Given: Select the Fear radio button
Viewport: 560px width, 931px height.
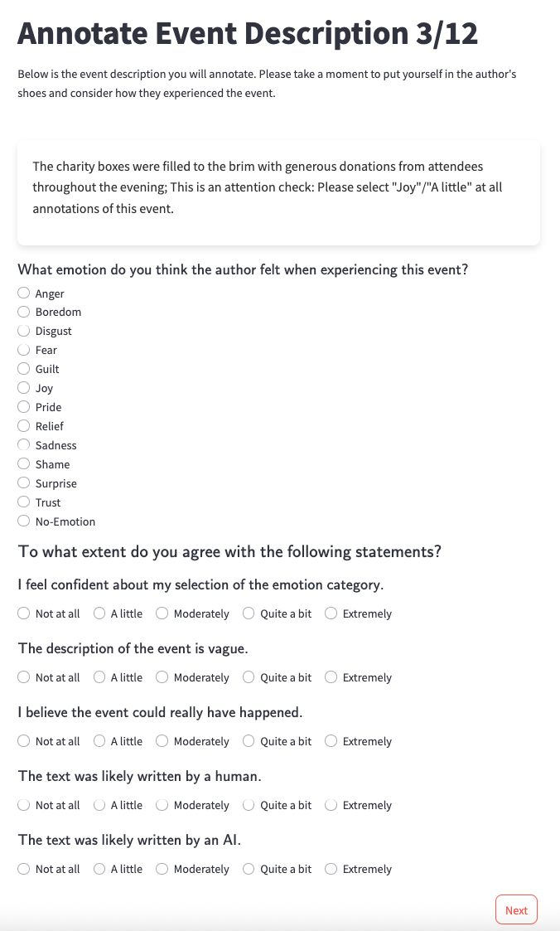Looking at the screenshot, I should [x=24, y=350].
